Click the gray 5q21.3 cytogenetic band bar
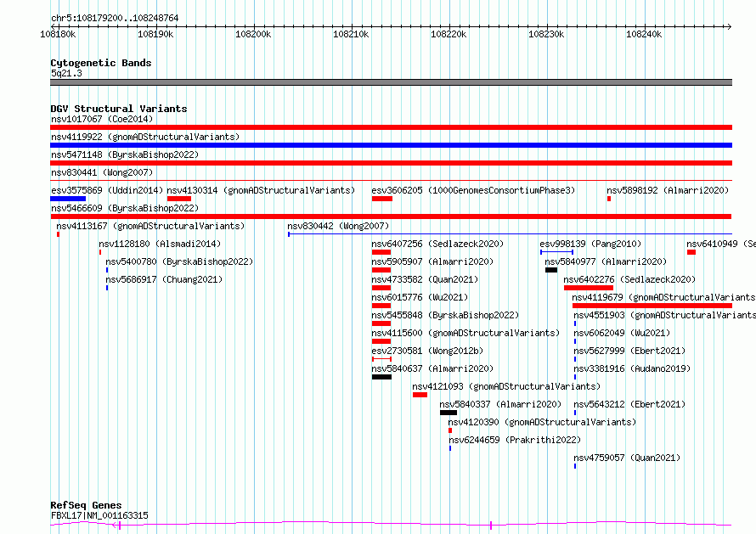Screen dimensions: 756x534 pyautogui.click(x=391, y=82)
